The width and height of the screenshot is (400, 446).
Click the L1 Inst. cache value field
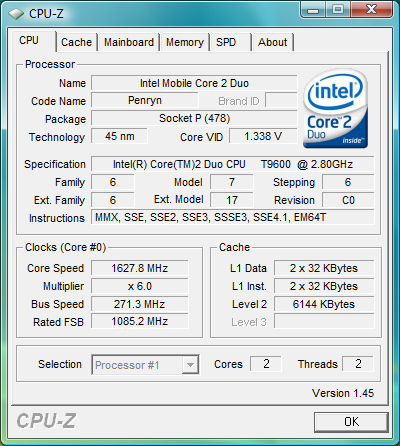324,286
